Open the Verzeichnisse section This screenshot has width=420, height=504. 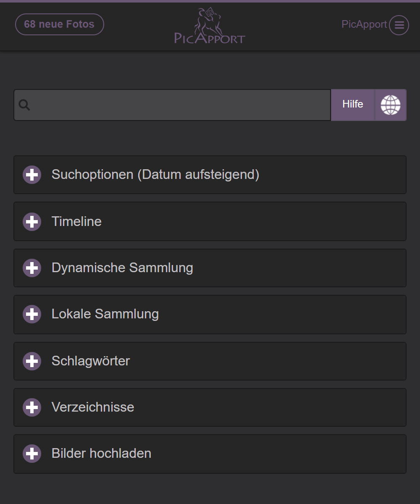coord(93,407)
